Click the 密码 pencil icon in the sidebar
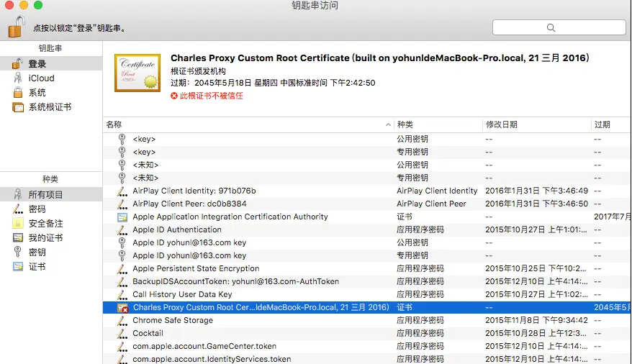The width and height of the screenshot is (632, 364). (x=18, y=209)
